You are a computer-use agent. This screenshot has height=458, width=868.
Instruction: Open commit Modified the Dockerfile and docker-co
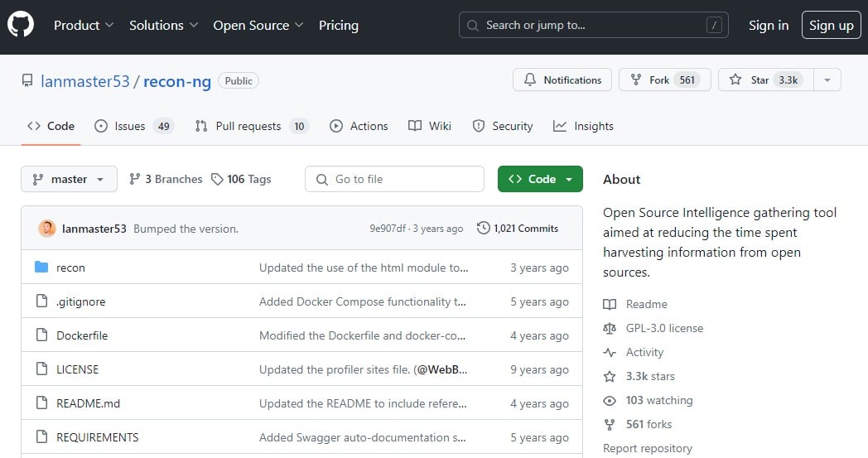tap(362, 335)
